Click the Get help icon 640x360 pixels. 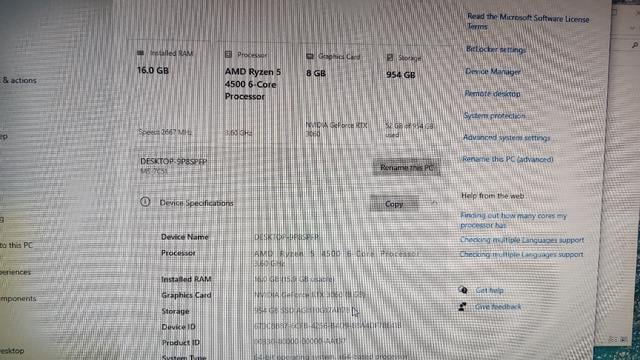[463, 290]
